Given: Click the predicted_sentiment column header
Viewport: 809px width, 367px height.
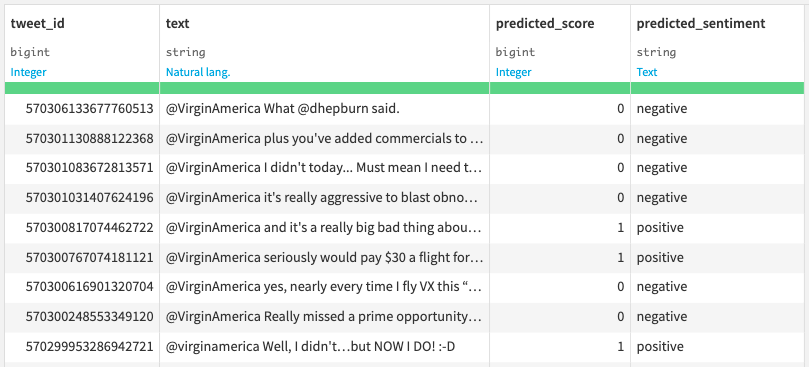Looking at the screenshot, I should (x=701, y=23).
